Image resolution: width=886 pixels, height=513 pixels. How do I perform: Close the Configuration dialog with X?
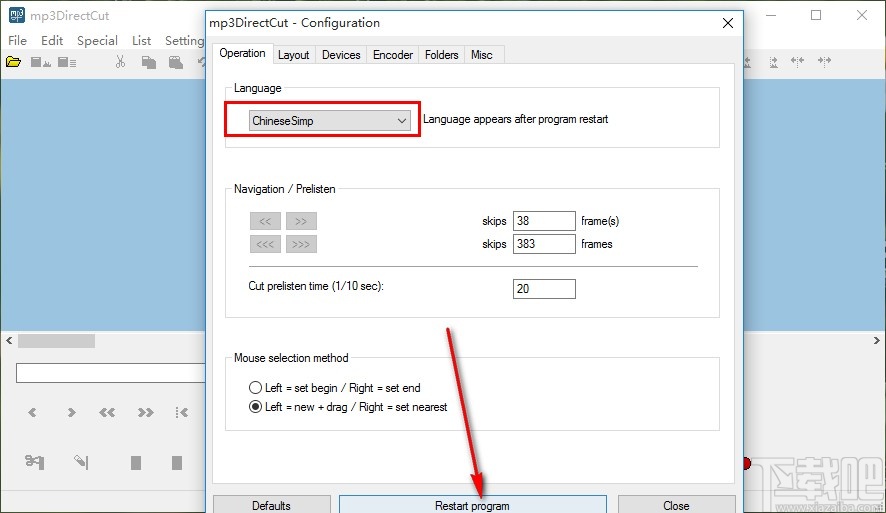[x=728, y=23]
